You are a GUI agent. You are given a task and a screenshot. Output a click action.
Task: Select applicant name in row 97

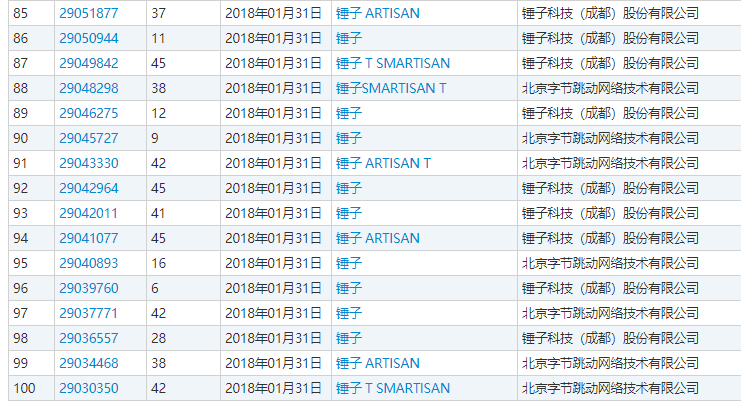coord(610,313)
